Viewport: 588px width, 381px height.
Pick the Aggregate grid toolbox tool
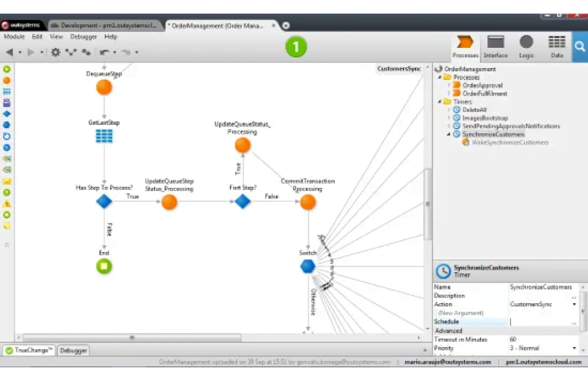tap(7, 91)
